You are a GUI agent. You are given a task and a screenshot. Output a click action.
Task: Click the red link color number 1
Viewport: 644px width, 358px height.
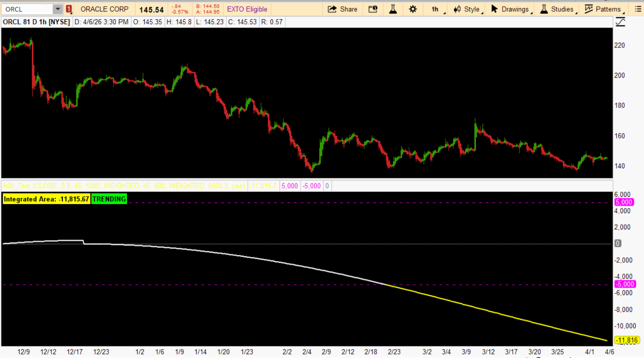[69, 9]
